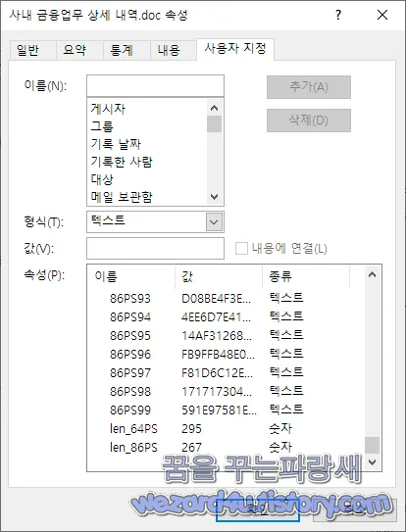Select 기록한 사람 in the name list
The width and height of the screenshot is (406, 532).
coord(147,162)
